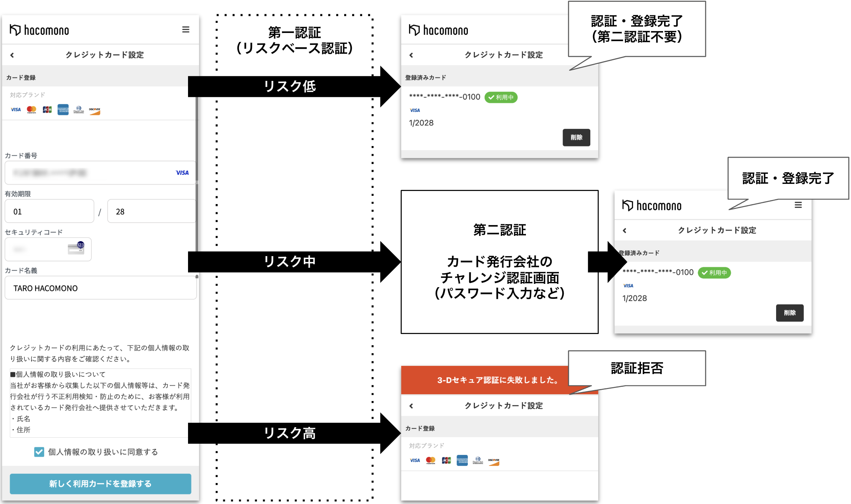Open hamburger menu in left card form
The width and height of the screenshot is (851, 504).
pos(185,30)
